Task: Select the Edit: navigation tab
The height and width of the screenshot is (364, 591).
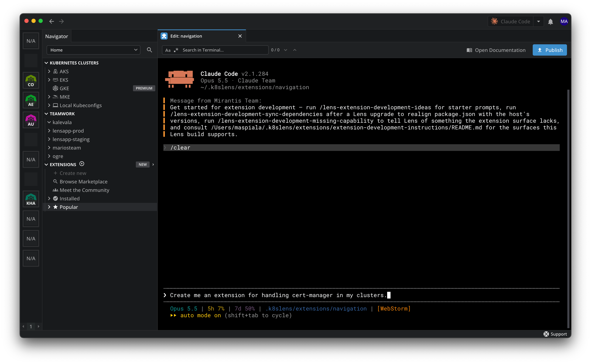Action: (202, 36)
